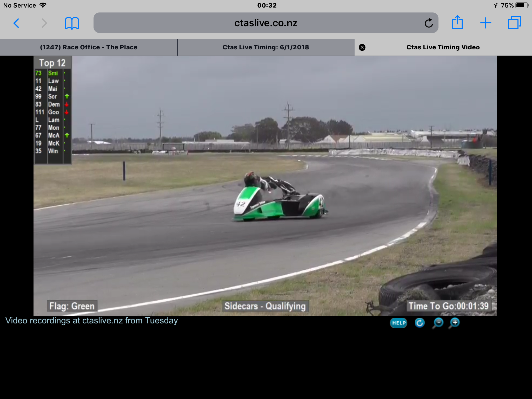This screenshot has width=532, height=399.
Task: Click the video recordings ctaslive.nz text
Action: coord(91,321)
